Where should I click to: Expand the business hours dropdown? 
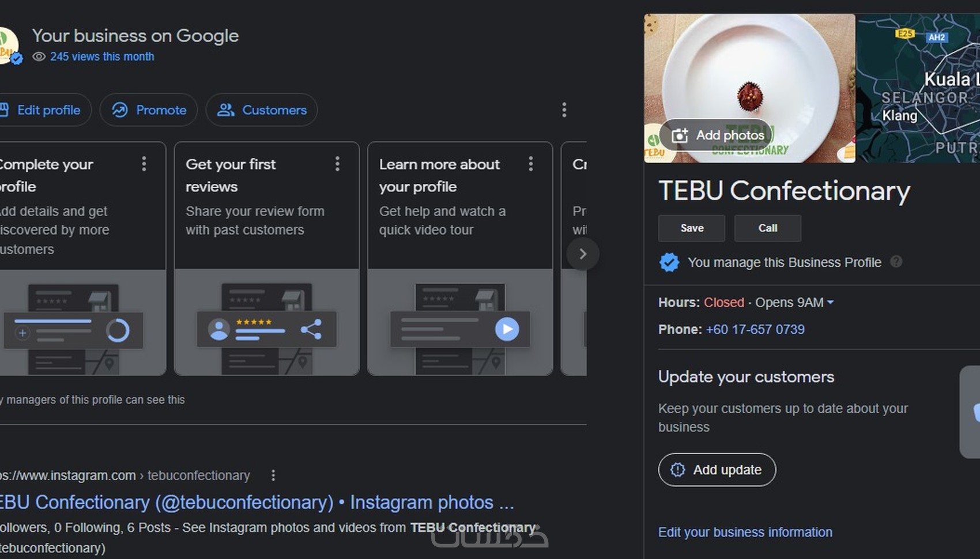(x=830, y=303)
